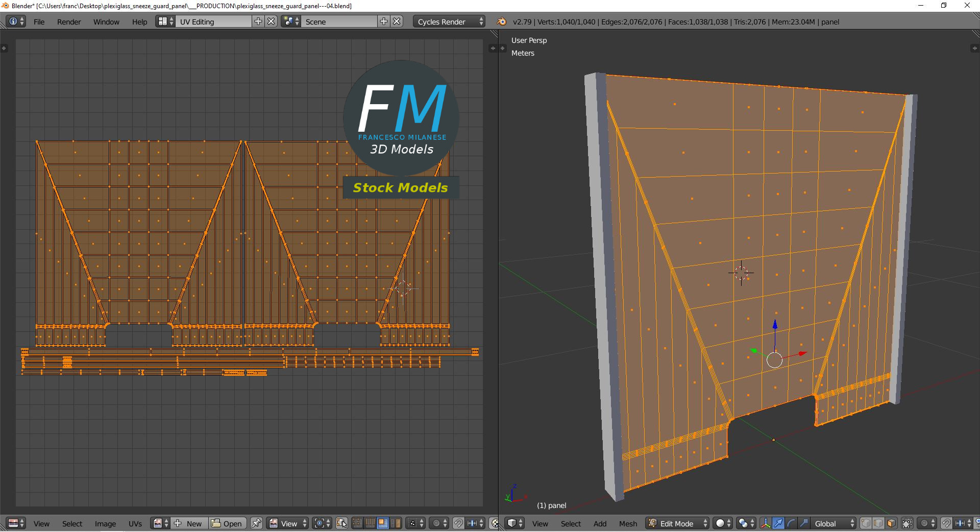Click the face select mode cube icon
The image size is (980, 532).
[891, 523]
